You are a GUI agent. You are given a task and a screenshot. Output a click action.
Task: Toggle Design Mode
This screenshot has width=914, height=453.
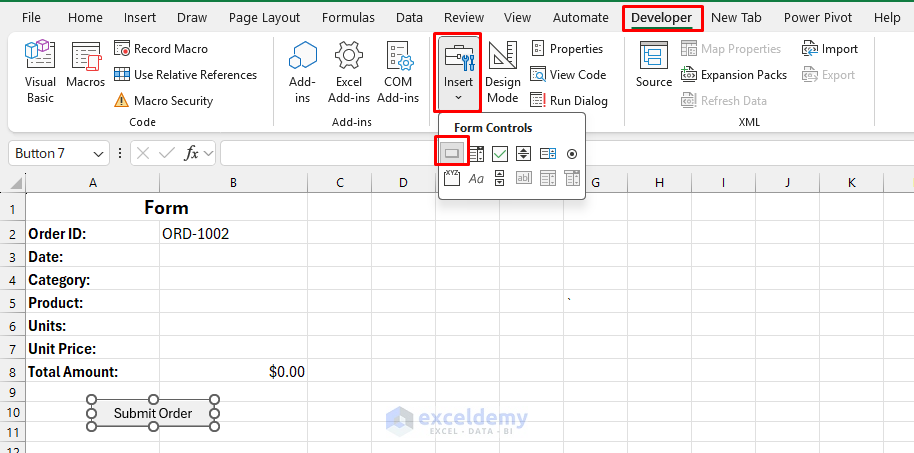502,72
